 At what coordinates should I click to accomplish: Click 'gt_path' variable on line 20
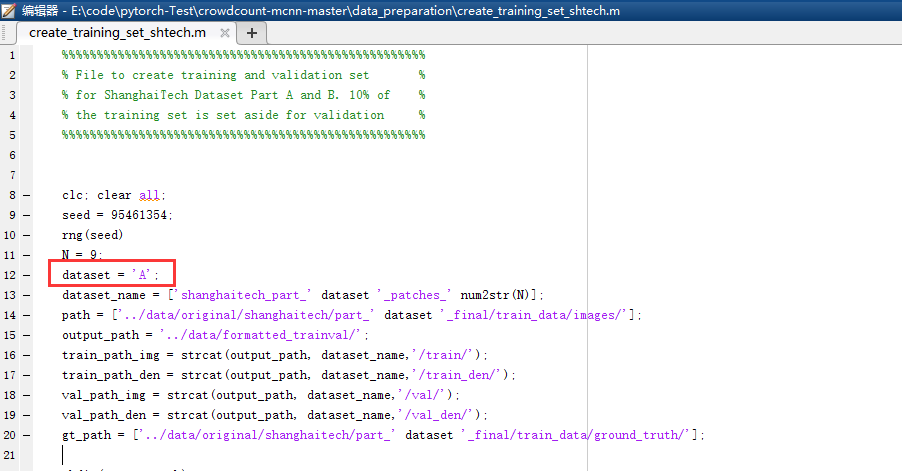(86, 435)
